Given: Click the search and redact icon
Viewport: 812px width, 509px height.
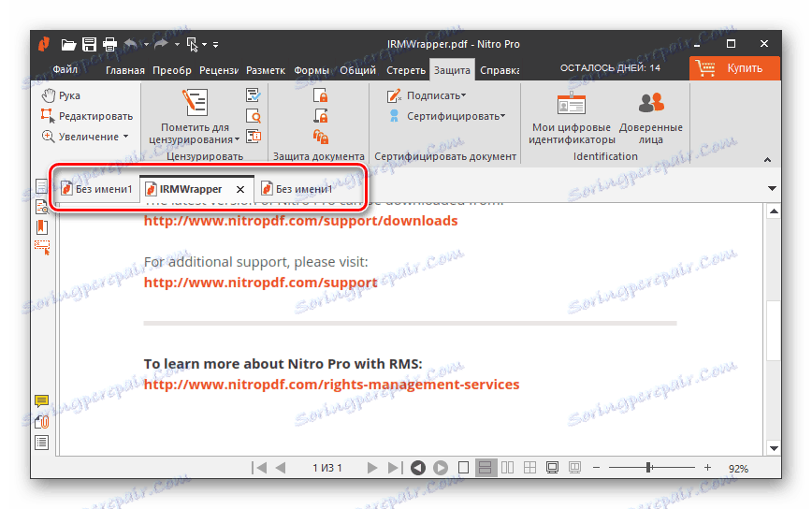Looking at the screenshot, I should (x=254, y=116).
